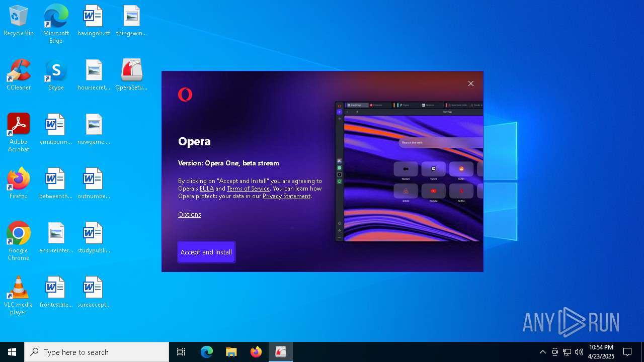Select the Google Chrome desktop shortcut
The width and height of the screenshot is (644, 362).
19,241
